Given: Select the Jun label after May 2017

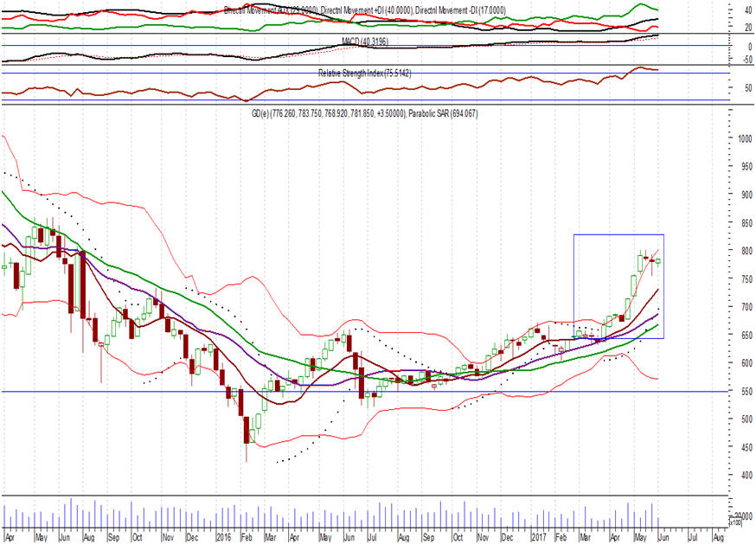Looking at the screenshot, I should (x=663, y=537).
